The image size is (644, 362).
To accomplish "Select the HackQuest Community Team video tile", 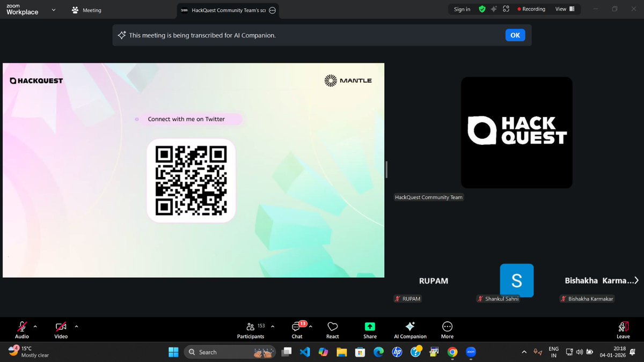I will pyautogui.click(x=516, y=132).
